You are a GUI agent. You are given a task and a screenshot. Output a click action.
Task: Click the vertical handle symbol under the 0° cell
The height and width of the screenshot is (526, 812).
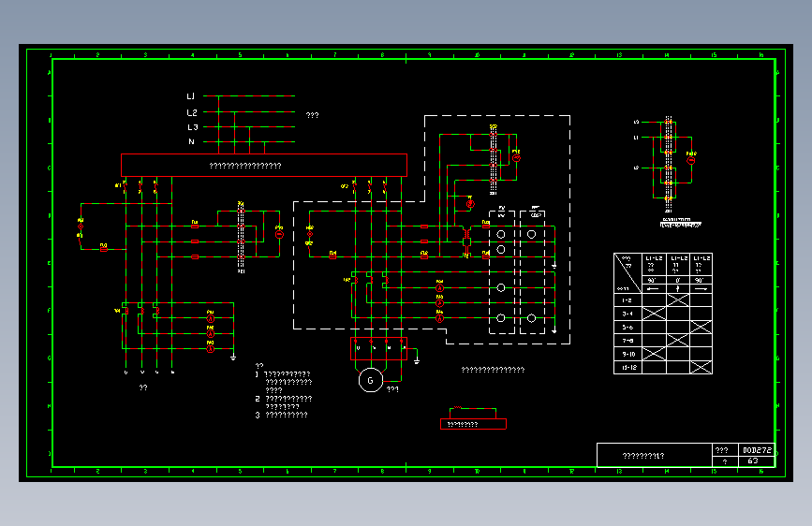[678, 288]
